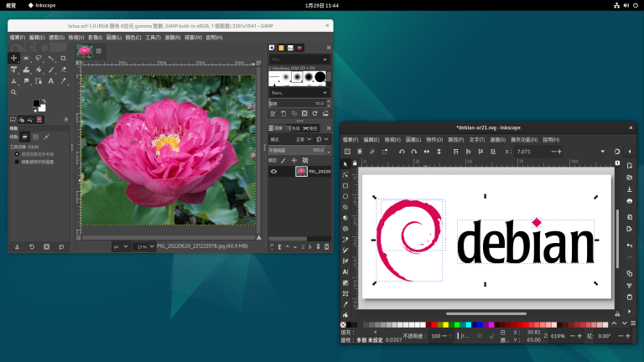Image resolution: width=644 pixels, height=362 pixels.
Task: Toggle guide lock icon at Inkscape ruler corner
Action: click(x=355, y=163)
